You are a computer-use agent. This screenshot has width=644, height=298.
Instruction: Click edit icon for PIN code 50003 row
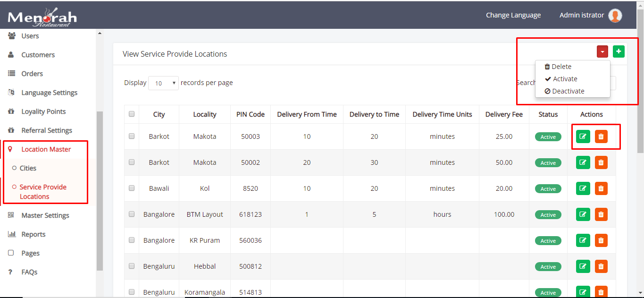point(583,136)
